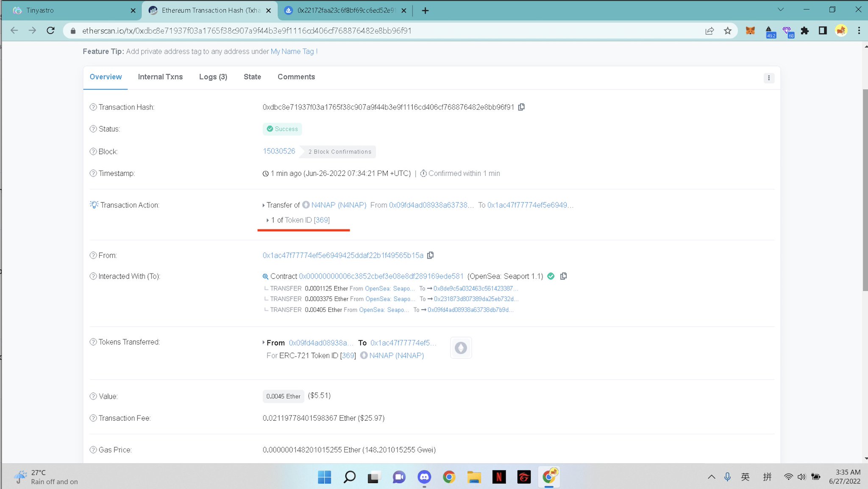Open Token ID [369] link in Transaction Action
Viewport: 868px width, 489px height.
pos(322,220)
